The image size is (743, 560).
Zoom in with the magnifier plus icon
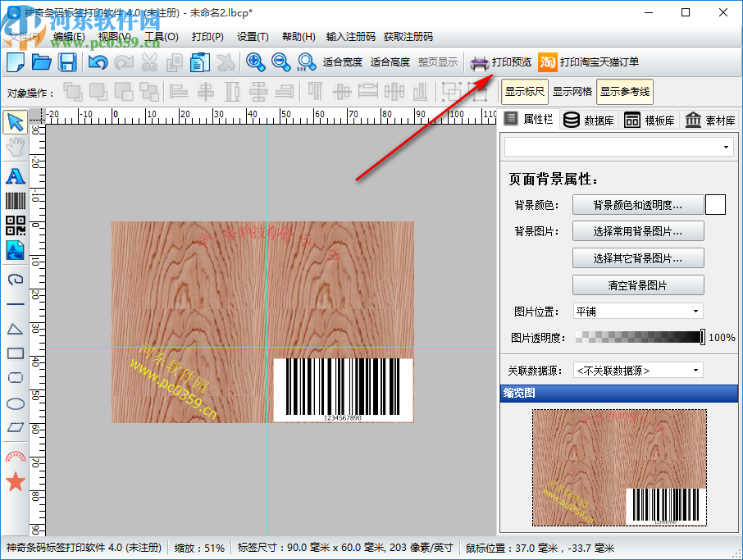coord(255,62)
